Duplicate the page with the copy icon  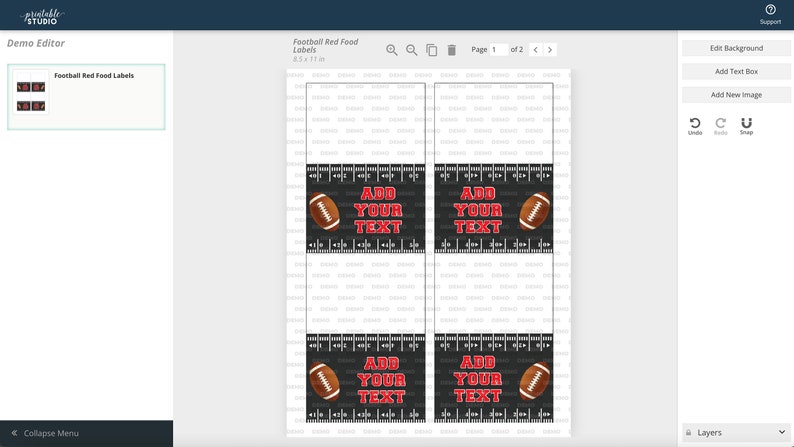[x=431, y=50]
